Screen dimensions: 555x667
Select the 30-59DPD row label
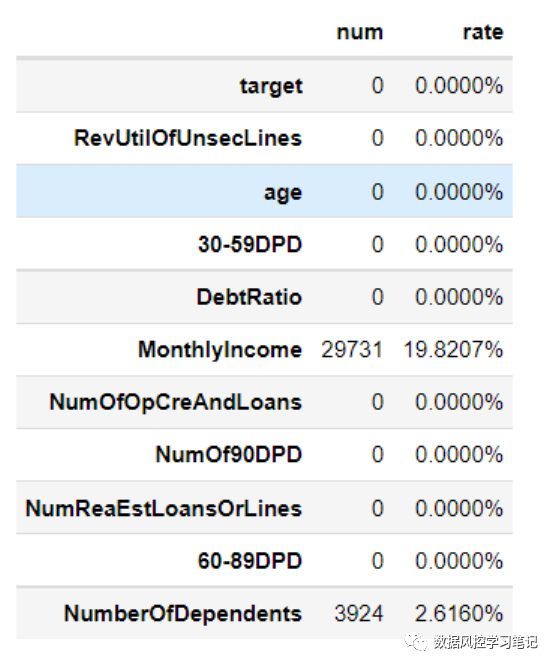tap(250, 244)
